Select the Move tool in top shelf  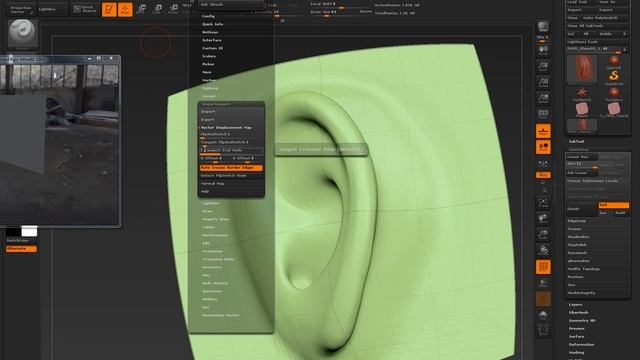[x=141, y=9]
